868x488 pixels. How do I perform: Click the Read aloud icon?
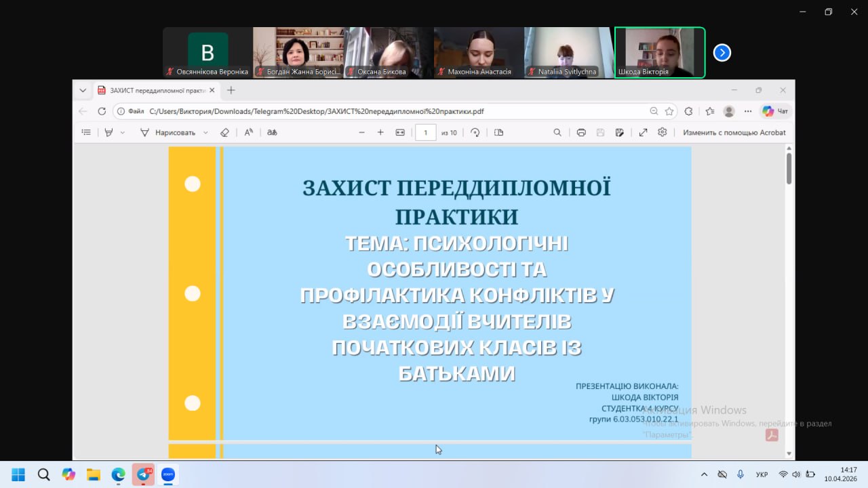pyautogui.click(x=249, y=133)
